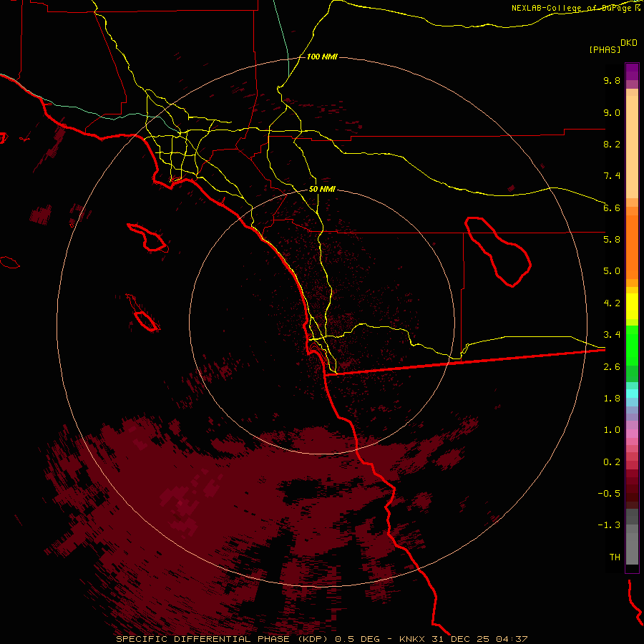Pick the yellow segment of the color bar
Viewport: 644px width, 644px height.
[x=632, y=306]
